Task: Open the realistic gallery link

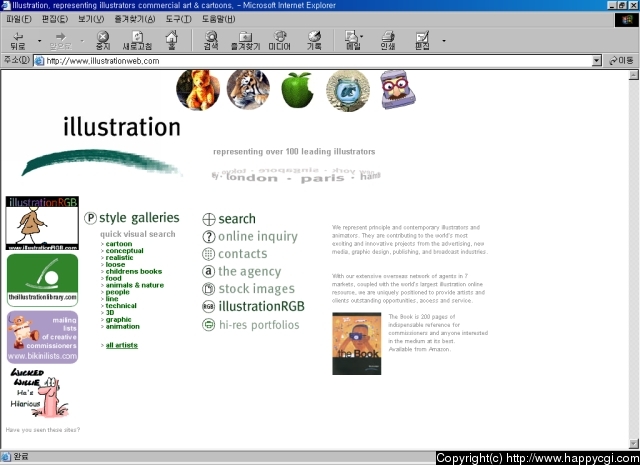Action: pyautogui.click(x=119, y=258)
